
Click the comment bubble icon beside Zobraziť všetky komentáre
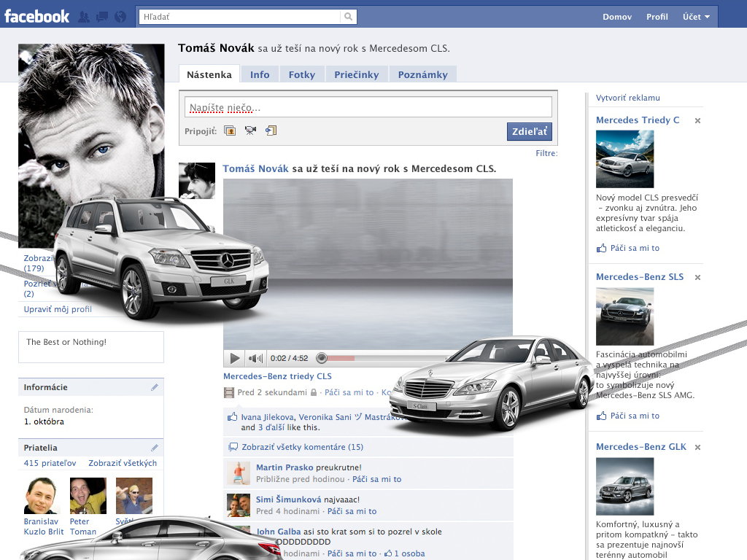point(233,447)
